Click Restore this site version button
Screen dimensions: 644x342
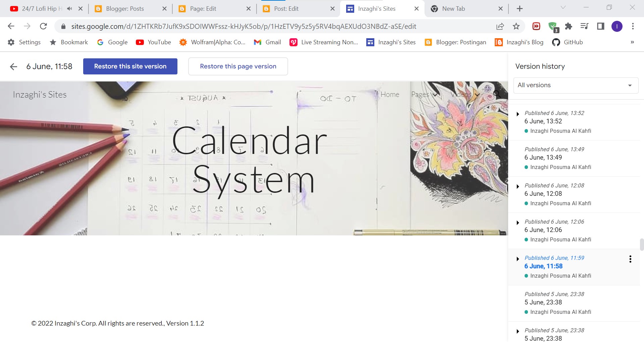coord(130,66)
